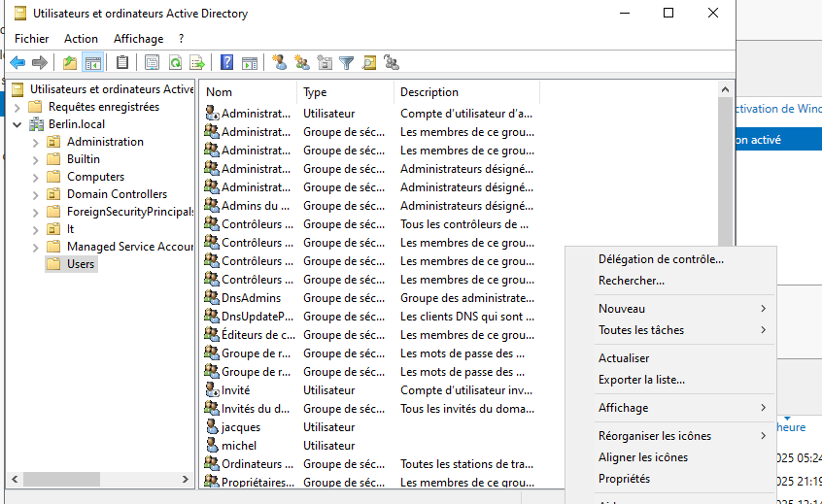Click Requêtes enregistrées folder icon
Image resolution: width=822 pixels, height=504 pixels.
pyautogui.click(x=35, y=107)
